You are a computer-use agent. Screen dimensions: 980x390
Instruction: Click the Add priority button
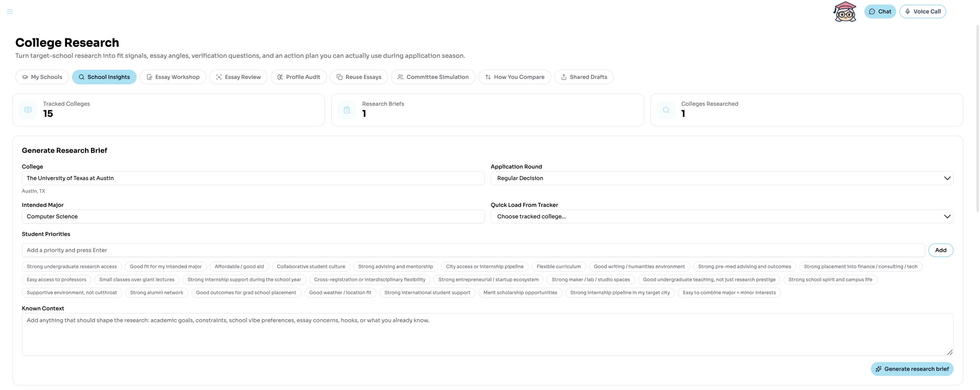(941, 250)
